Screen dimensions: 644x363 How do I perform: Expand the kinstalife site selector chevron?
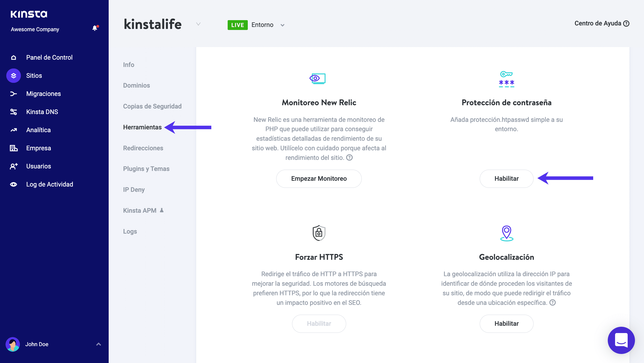198,24
